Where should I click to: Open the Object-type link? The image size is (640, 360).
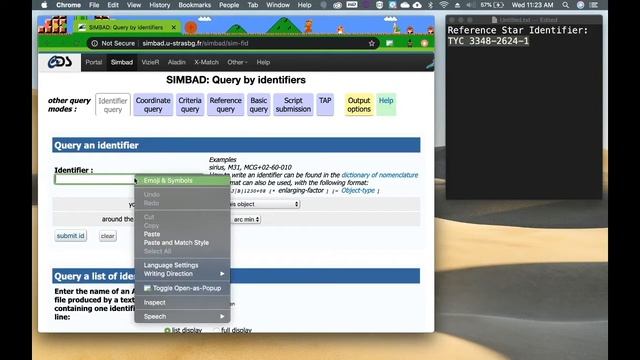point(358,191)
